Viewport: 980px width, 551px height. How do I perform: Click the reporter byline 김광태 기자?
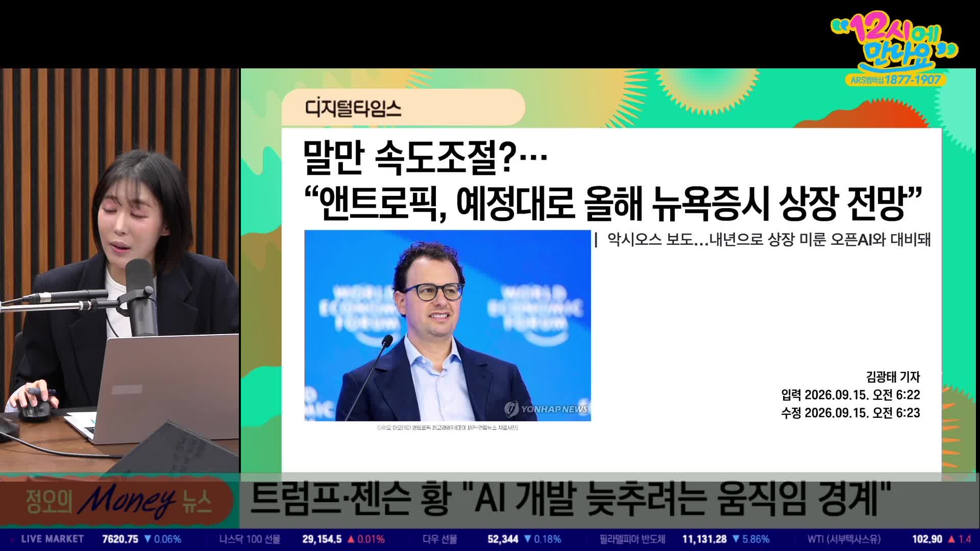coord(893,377)
